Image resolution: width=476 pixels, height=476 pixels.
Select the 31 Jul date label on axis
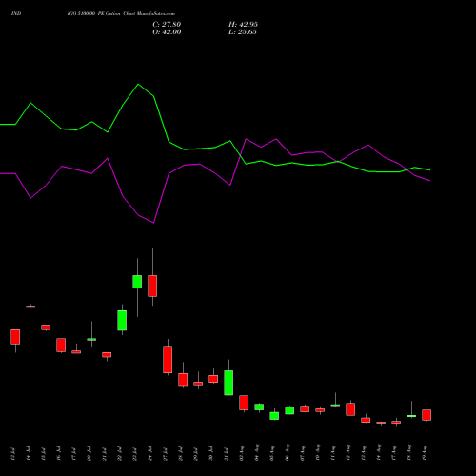(x=227, y=454)
